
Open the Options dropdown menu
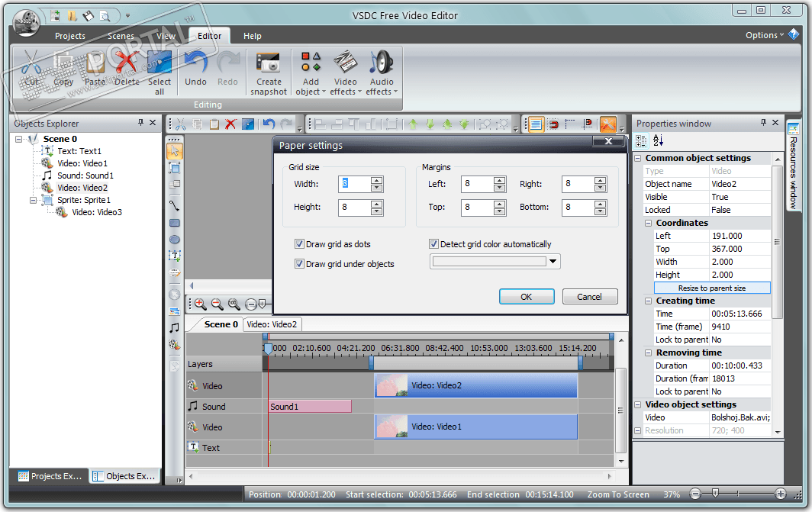(x=765, y=35)
